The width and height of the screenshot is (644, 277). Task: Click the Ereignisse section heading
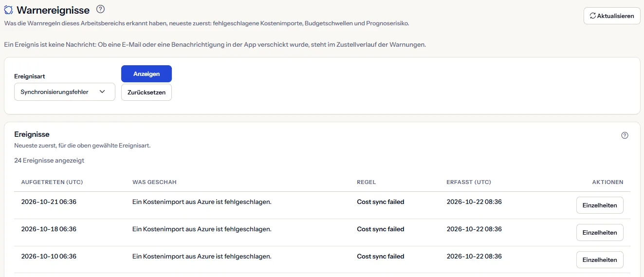pyautogui.click(x=32, y=134)
